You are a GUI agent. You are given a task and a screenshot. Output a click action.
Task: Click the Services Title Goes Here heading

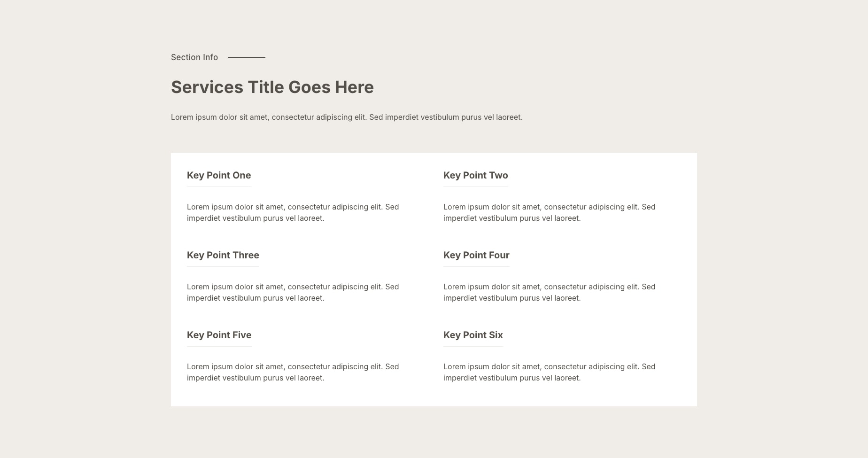coord(272,87)
